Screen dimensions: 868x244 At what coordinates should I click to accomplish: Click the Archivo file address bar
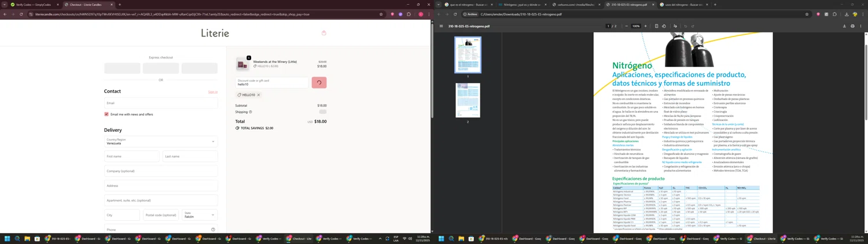(x=637, y=14)
